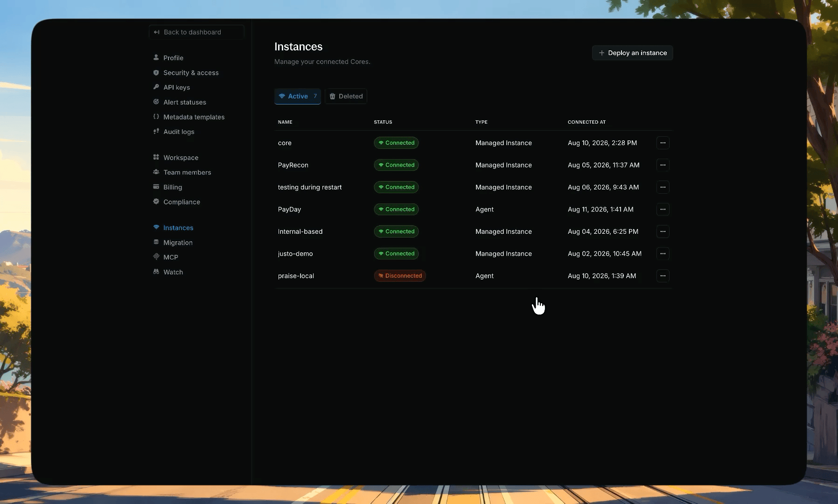Image resolution: width=838 pixels, height=504 pixels.
Task: Open Security & access settings
Action: (x=191, y=73)
